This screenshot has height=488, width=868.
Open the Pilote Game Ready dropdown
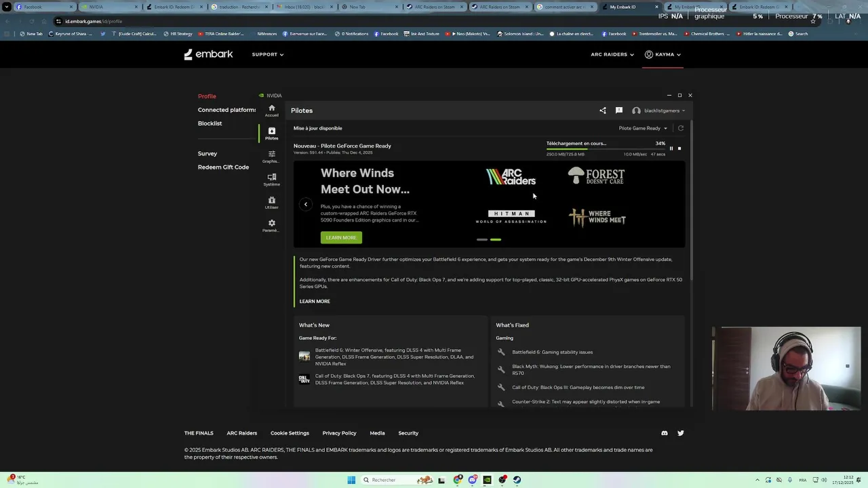tap(643, 128)
